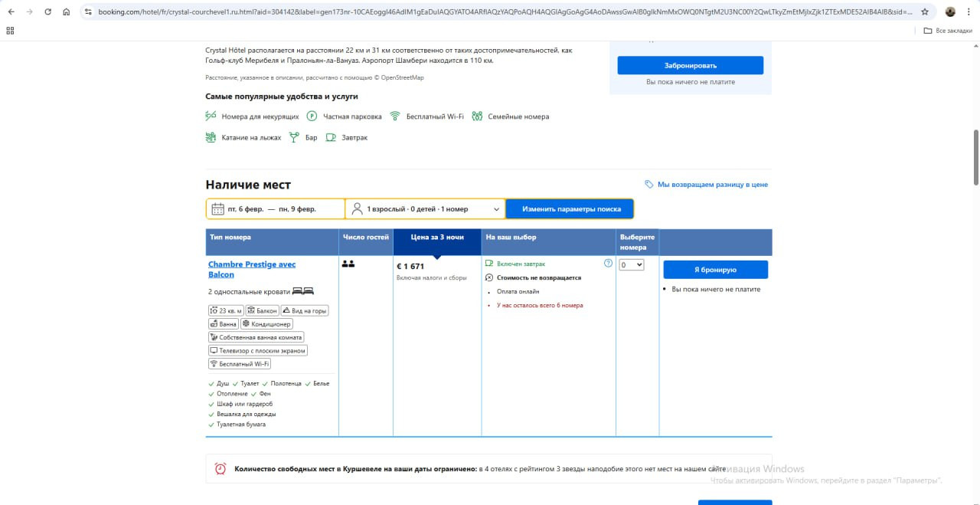
Task: Click the breakfast info question mark icon
Action: coord(608,264)
